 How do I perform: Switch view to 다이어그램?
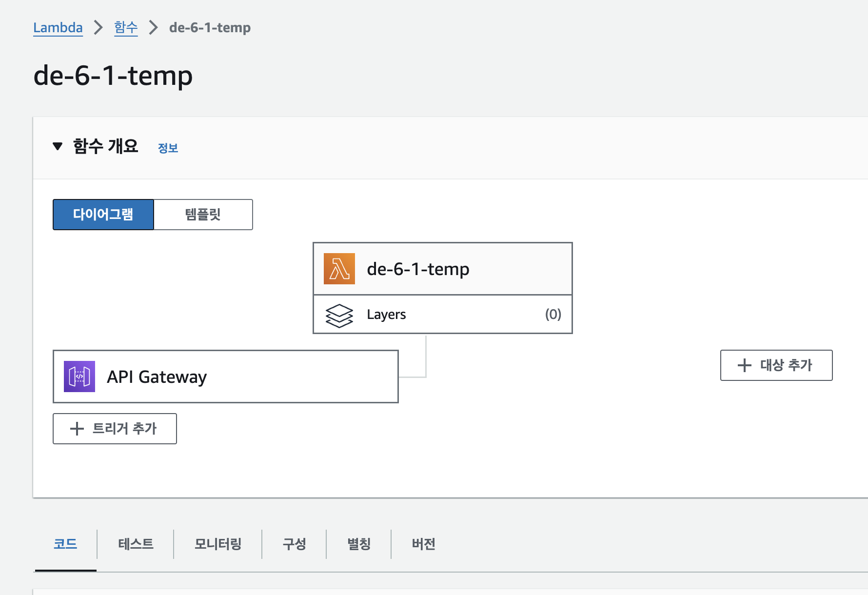103,215
